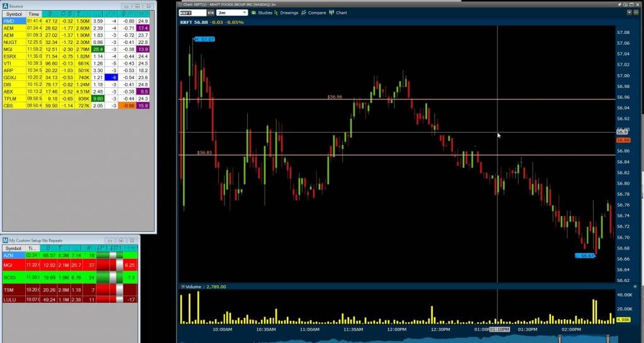Open the chart options dropdown arrow
Image resolution: width=644 pixels, height=343 pixels.
630,13
